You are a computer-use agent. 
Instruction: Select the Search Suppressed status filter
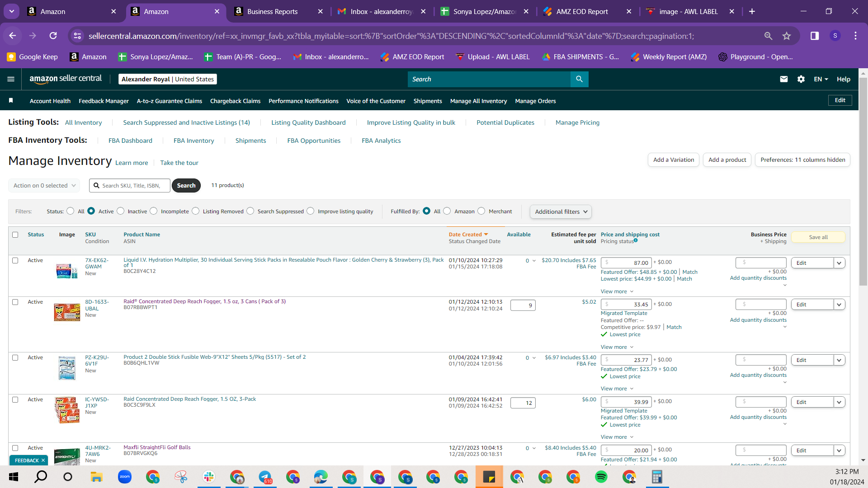tap(250, 211)
